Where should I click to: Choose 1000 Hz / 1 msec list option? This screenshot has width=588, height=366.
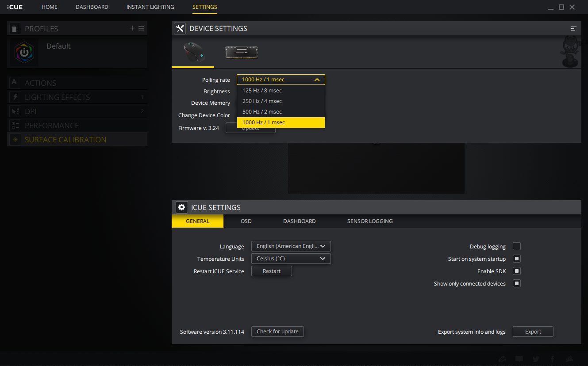coord(281,122)
